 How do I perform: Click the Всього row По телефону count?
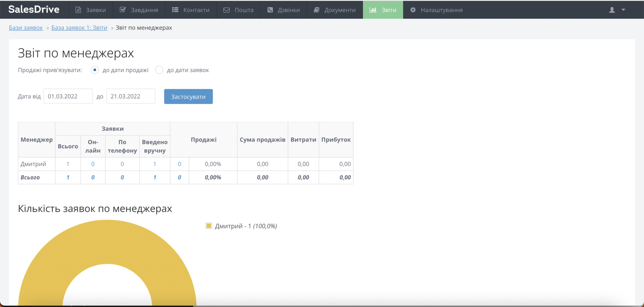122,177
